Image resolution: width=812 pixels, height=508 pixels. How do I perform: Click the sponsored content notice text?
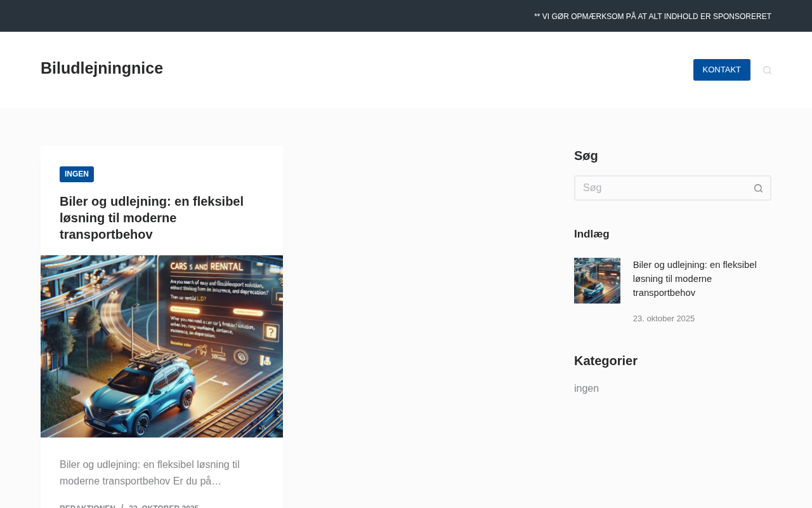(653, 17)
